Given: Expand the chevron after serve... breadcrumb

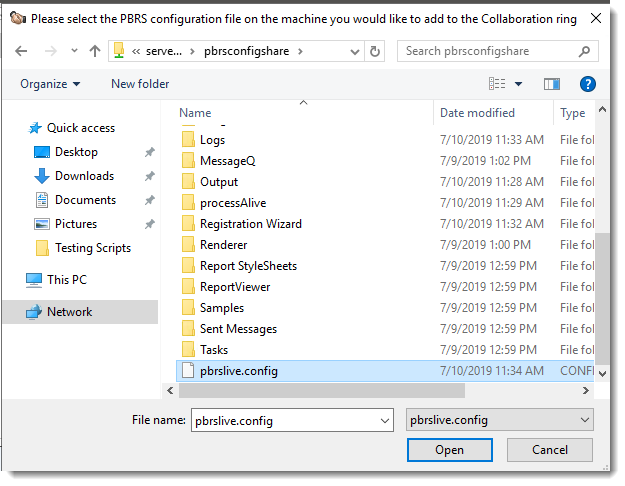Looking at the screenshot, I should (x=192, y=51).
